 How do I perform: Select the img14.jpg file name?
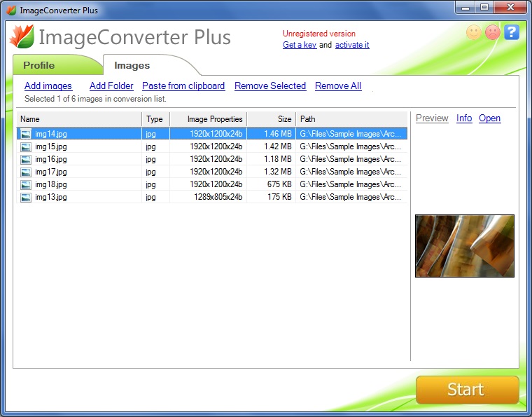(x=51, y=134)
